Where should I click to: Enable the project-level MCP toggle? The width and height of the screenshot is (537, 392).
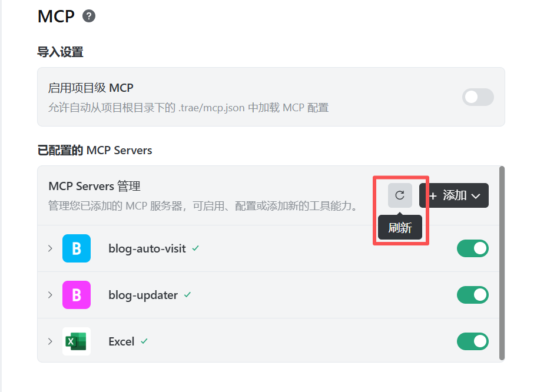coord(478,97)
